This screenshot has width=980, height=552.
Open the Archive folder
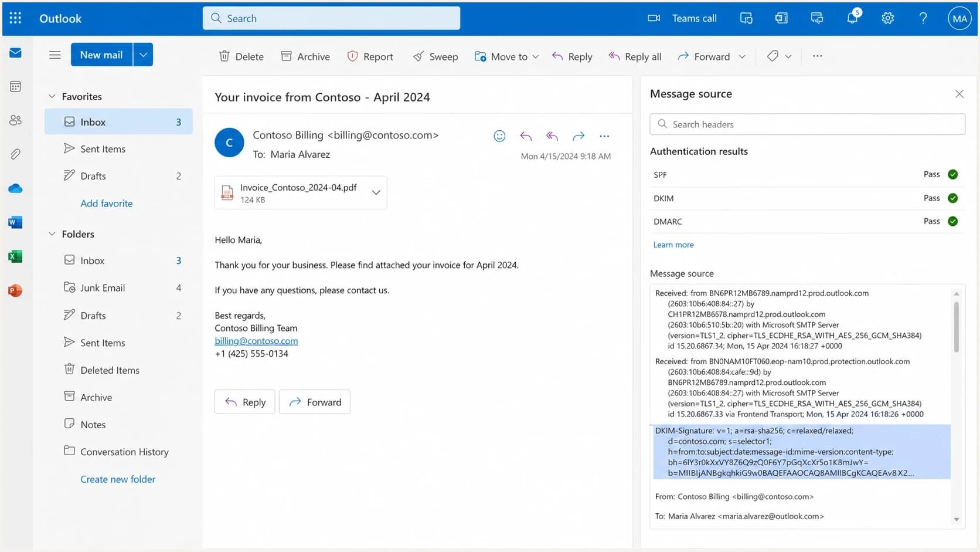(x=119, y=397)
